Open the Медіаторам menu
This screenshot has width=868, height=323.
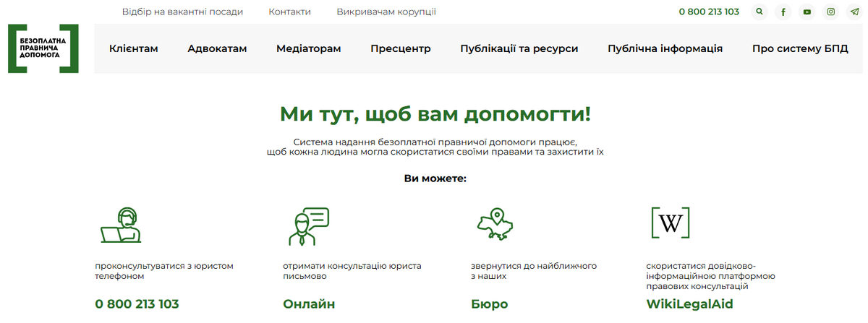(x=309, y=48)
